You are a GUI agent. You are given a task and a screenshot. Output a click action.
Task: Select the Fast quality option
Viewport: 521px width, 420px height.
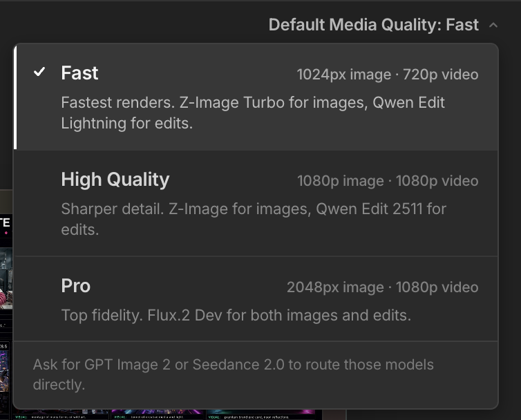[256, 97]
